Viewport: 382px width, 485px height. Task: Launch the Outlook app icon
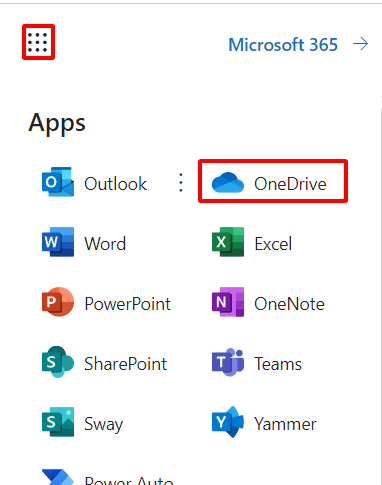point(58,182)
